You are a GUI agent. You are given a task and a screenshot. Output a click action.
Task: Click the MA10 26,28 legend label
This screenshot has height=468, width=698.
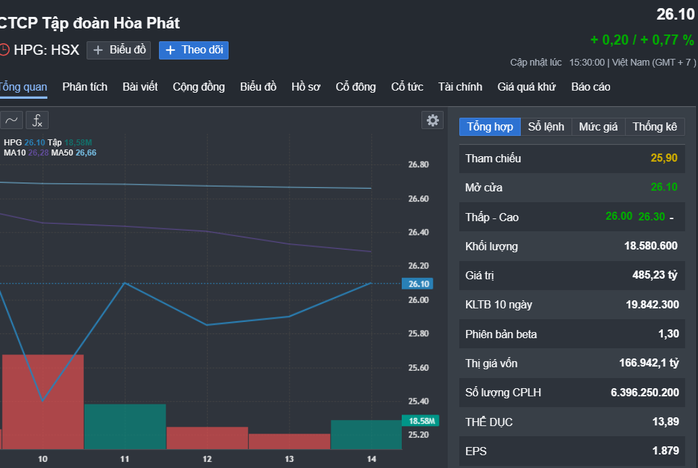[x=26, y=153]
